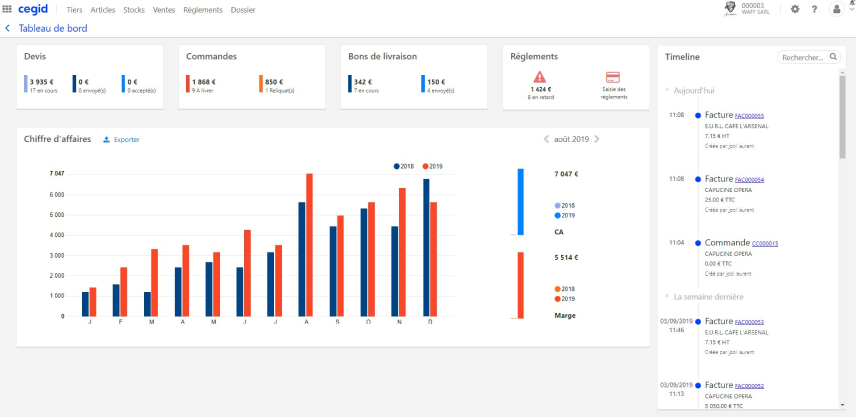856x417 pixels.
Task: Open the user profile avatar icon
Action: [836, 9]
